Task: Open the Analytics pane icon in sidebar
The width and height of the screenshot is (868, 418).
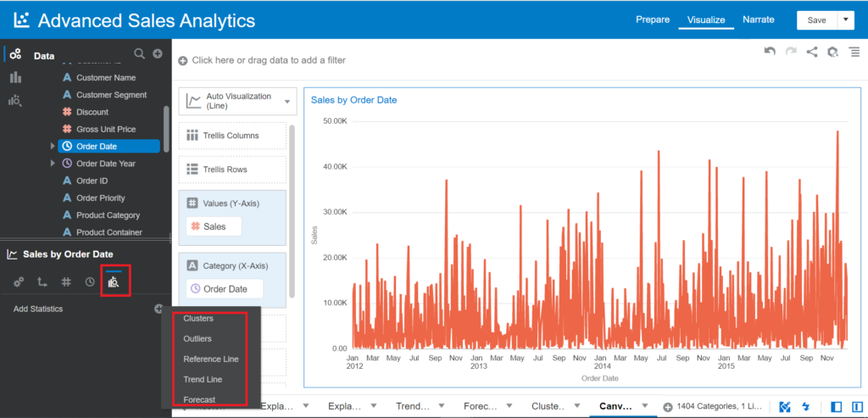Action: click(x=15, y=100)
